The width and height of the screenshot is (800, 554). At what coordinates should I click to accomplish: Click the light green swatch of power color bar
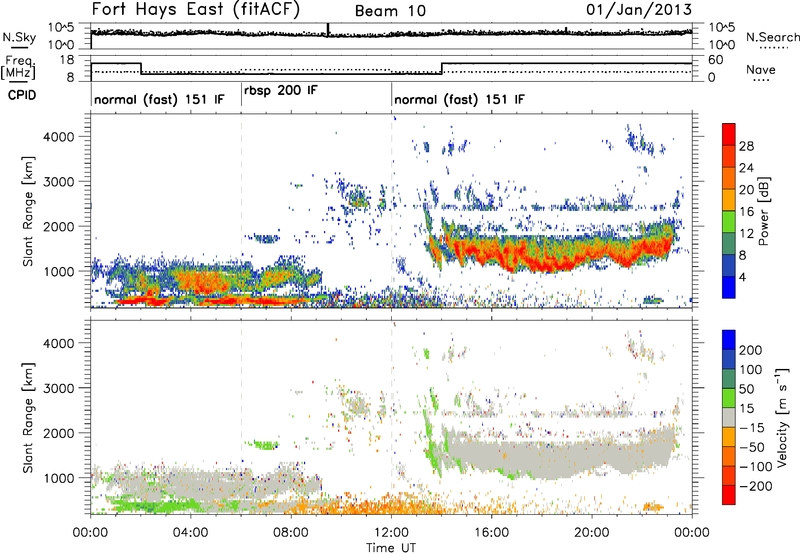(729, 222)
